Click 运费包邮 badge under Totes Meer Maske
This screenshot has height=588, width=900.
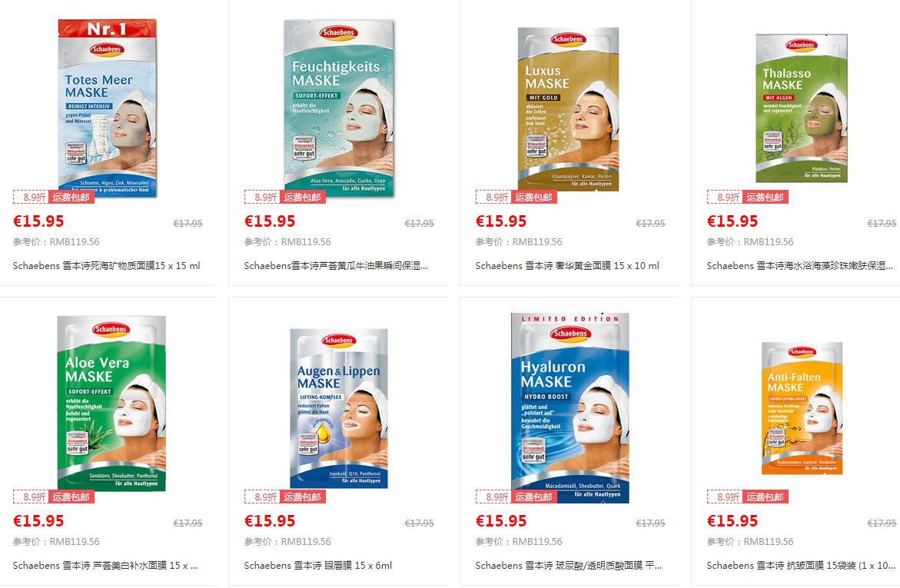point(71,198)
